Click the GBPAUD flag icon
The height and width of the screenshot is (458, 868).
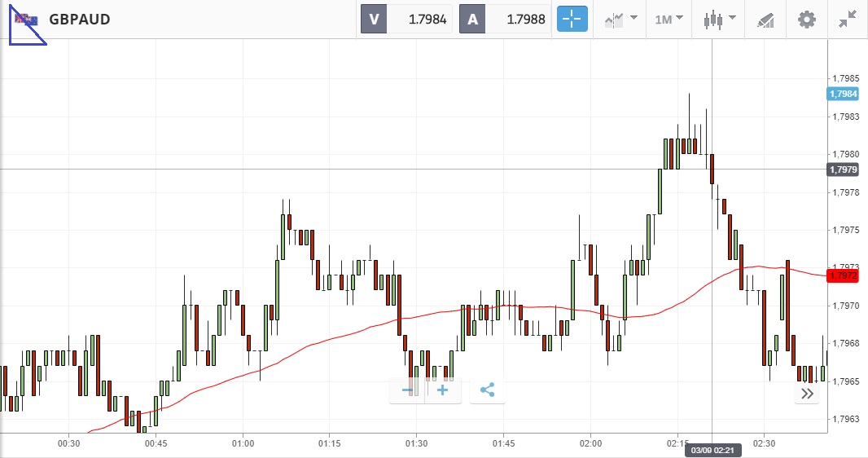(28, 20)
